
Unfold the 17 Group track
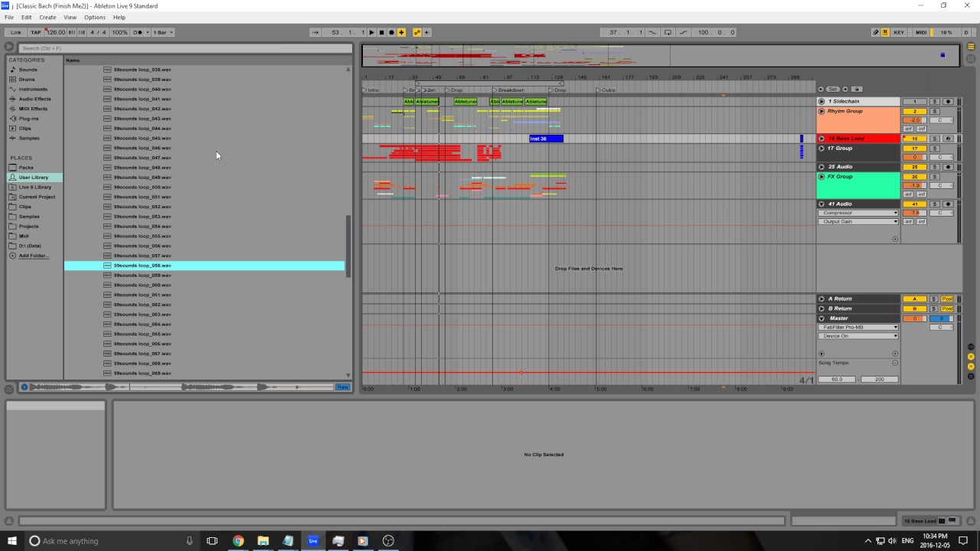coord(822,148)
